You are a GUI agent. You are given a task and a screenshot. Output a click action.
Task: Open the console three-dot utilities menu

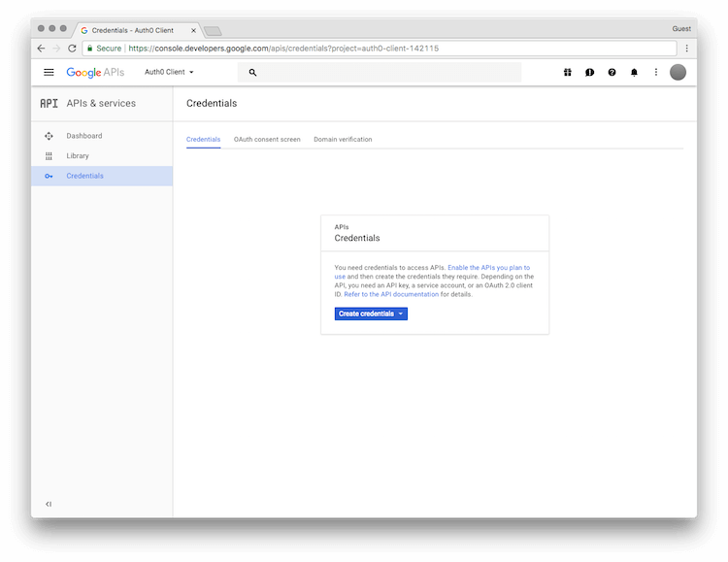[656, 72]
